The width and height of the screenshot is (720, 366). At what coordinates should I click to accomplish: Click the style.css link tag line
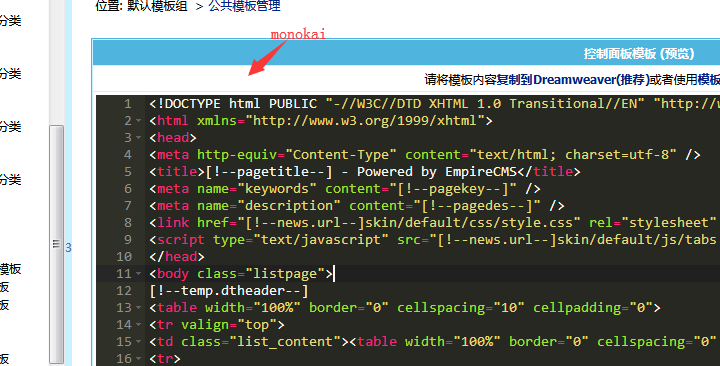(434, 223)
